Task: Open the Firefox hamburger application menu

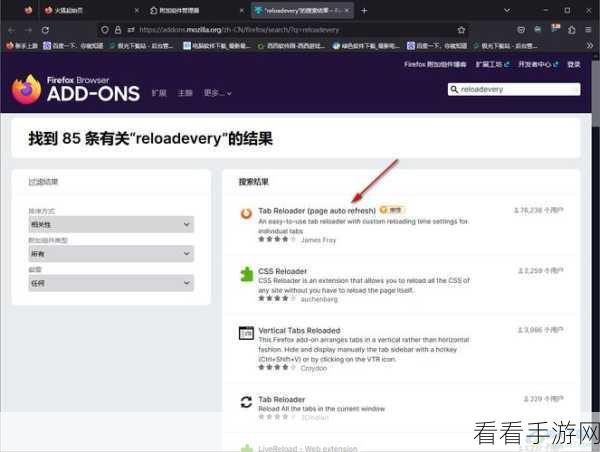Action: click(588, 30)
